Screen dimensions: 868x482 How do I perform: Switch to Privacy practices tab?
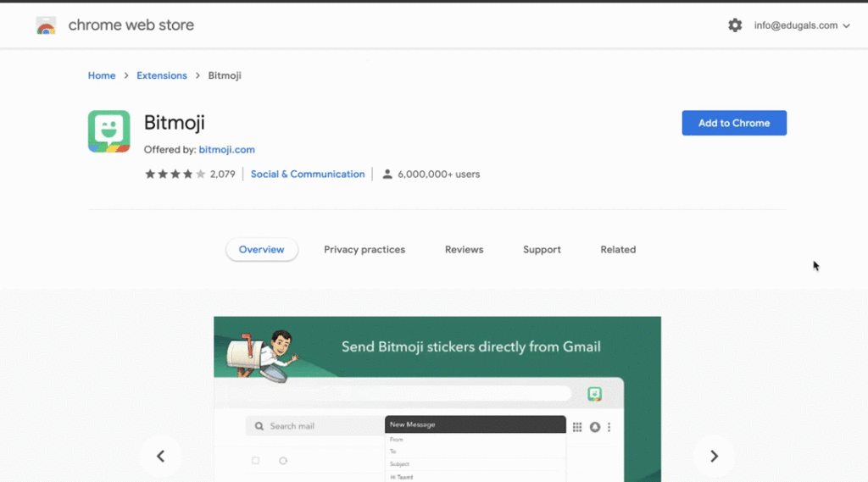tap(364, 250)
